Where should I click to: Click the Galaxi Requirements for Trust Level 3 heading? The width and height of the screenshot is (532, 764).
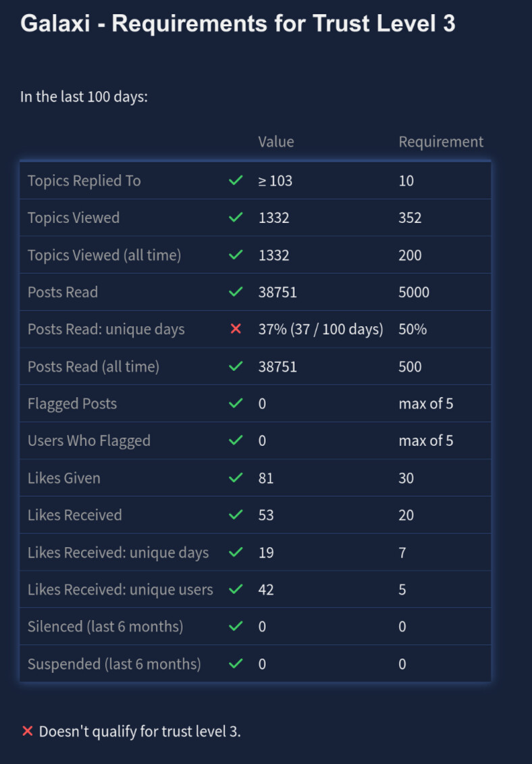pos(238,23)
